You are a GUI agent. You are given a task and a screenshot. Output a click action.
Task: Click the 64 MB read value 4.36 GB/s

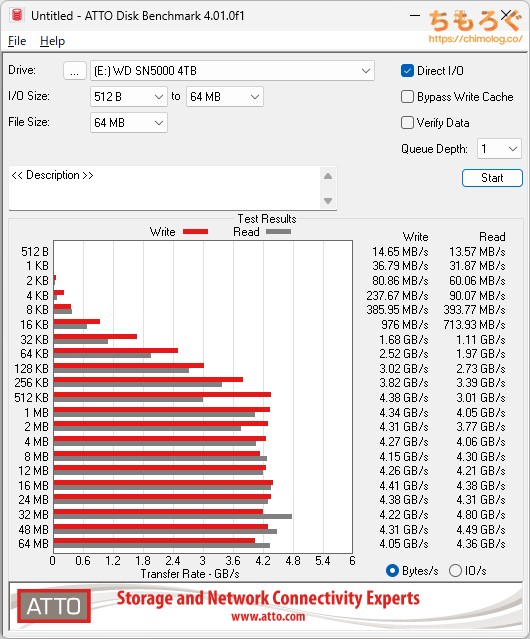[481, 544]
